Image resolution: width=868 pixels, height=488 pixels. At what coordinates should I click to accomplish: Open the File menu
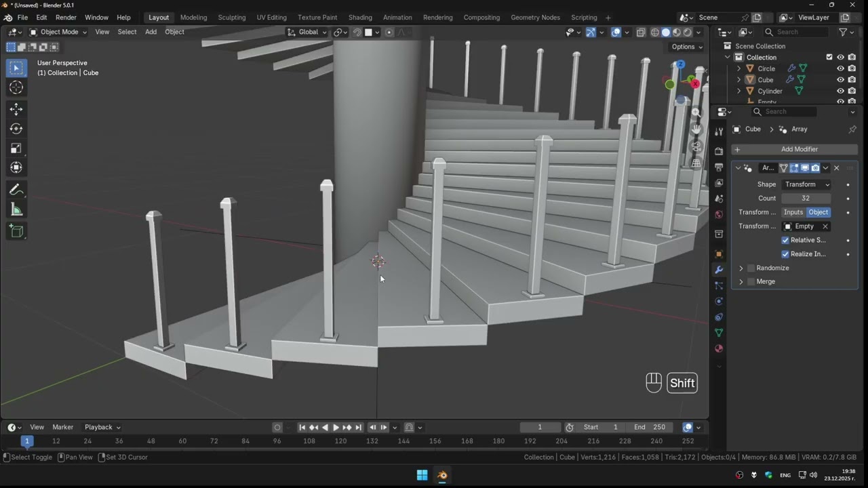tap(22, 18)
